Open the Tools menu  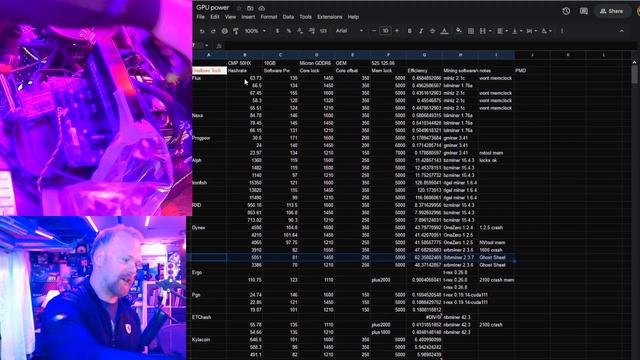tap(305, 17)
